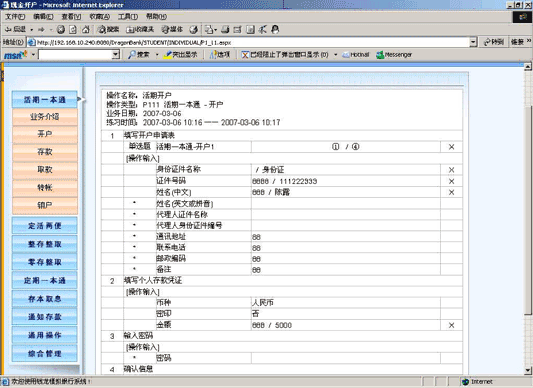Click the Stop icon in IE toolbar
The image size is (533, 388).
[61, 30]
